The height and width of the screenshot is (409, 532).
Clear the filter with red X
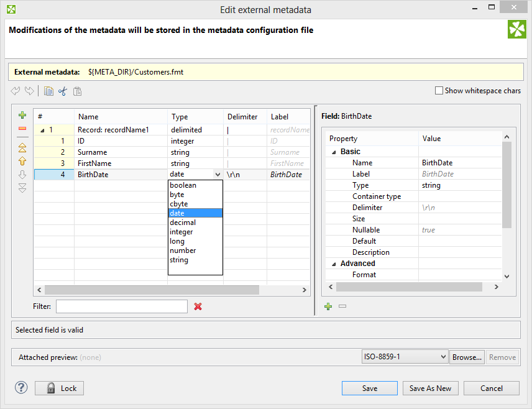[x=198, y=306]
